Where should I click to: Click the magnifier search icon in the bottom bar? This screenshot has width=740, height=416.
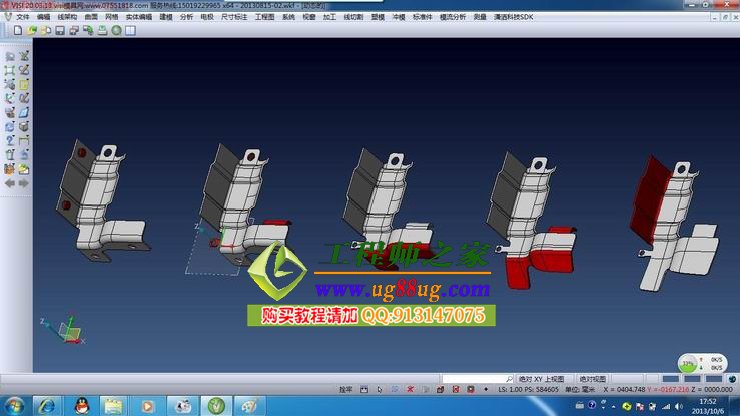point(509,379)
